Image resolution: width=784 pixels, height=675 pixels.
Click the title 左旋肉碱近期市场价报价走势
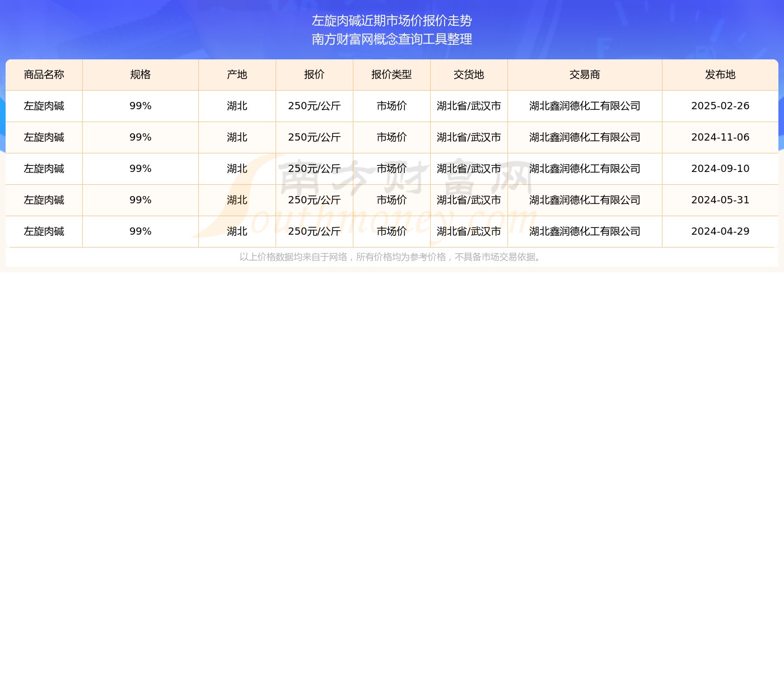pos(392,21)
